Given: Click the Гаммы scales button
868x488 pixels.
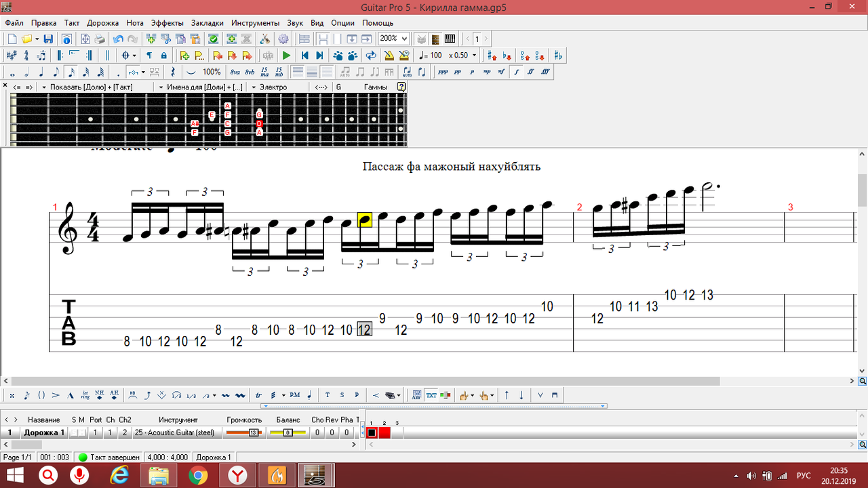Looking at the screenshot, I should tap(375, 87).
